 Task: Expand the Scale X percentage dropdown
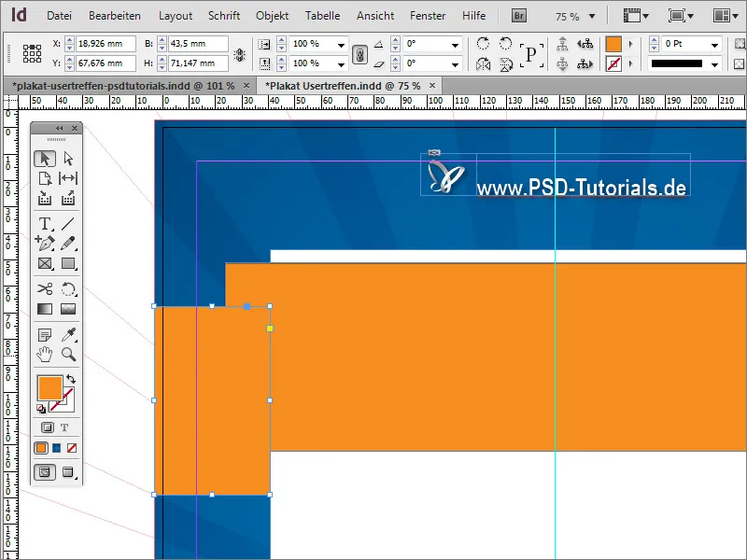341,45
